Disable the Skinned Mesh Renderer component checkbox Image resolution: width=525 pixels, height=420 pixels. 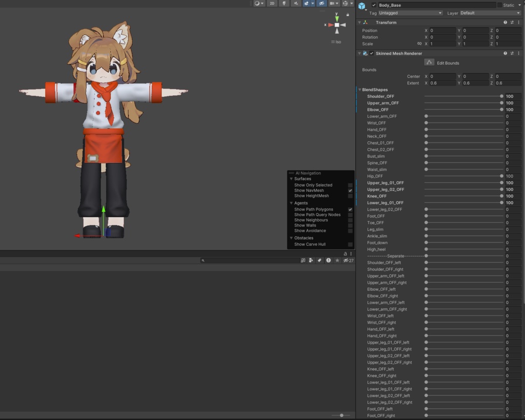[x=372, y=53]
